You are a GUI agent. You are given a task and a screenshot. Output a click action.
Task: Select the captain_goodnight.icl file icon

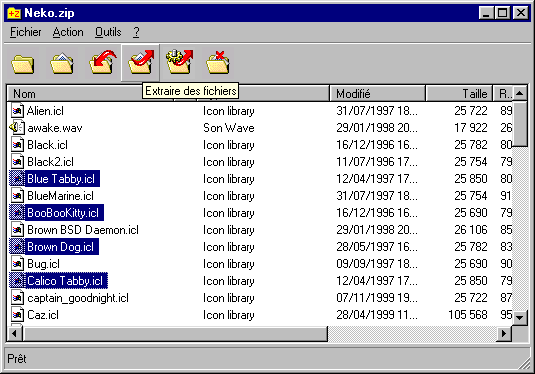[x=17, y=298]
